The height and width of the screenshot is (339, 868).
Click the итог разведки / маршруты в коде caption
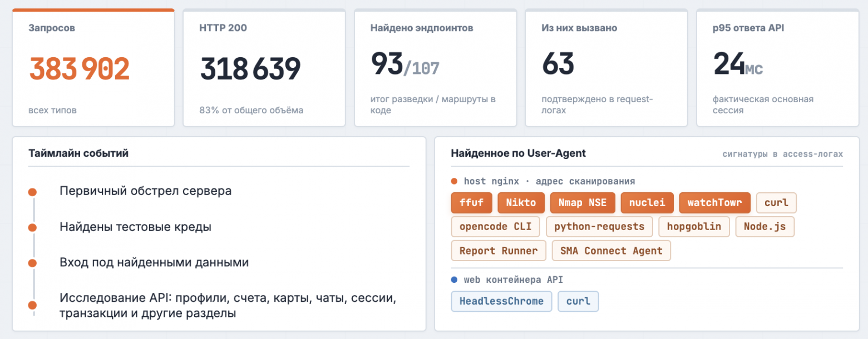pos(433,104)
